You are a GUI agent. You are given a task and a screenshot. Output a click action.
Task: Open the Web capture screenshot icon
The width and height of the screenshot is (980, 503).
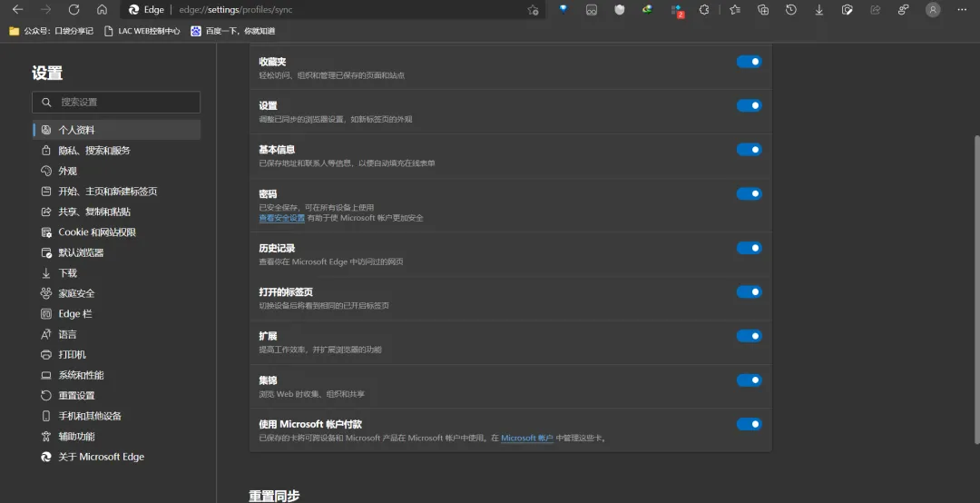tap(847, 9)
